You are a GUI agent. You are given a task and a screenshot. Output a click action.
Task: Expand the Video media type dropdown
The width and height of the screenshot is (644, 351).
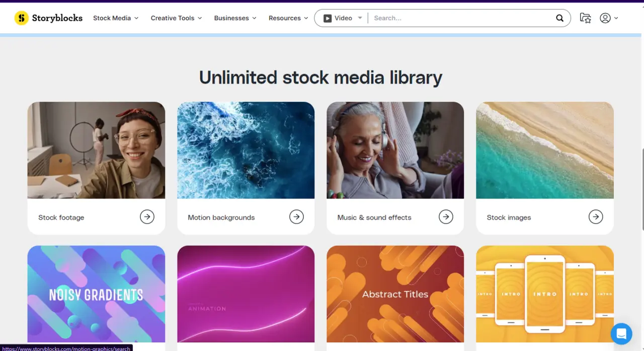pos(343,18)
